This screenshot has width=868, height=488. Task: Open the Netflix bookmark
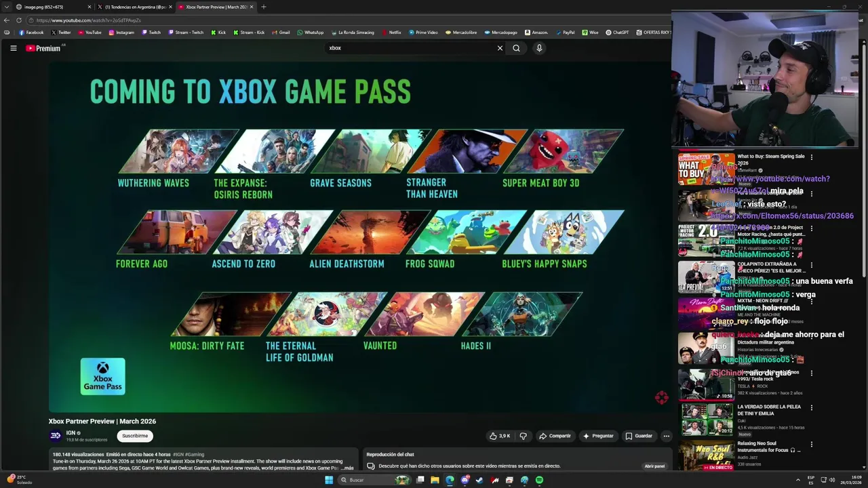391,33
